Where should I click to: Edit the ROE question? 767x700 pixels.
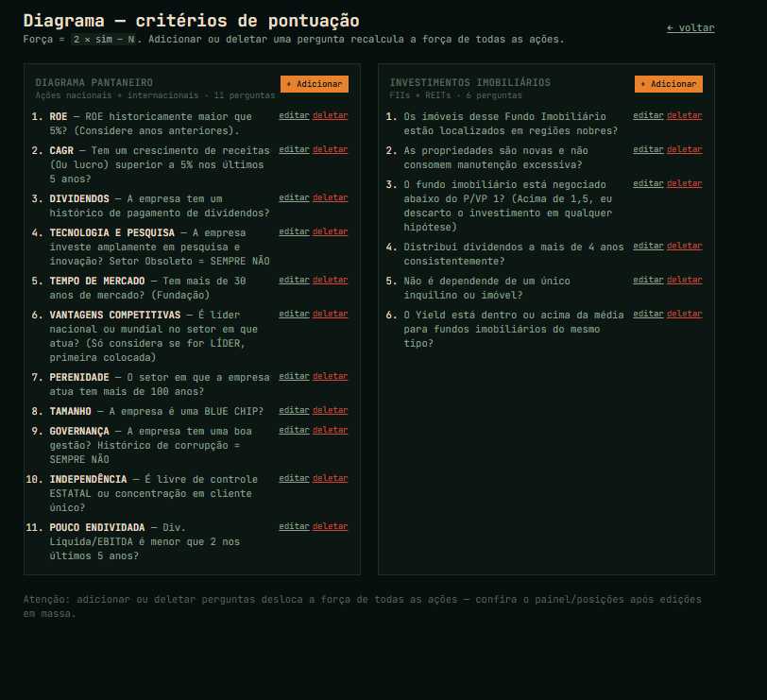click(294, 115)
